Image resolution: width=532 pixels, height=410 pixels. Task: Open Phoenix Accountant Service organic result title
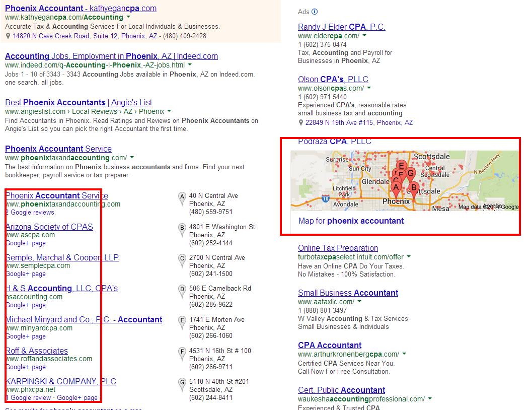58,149
